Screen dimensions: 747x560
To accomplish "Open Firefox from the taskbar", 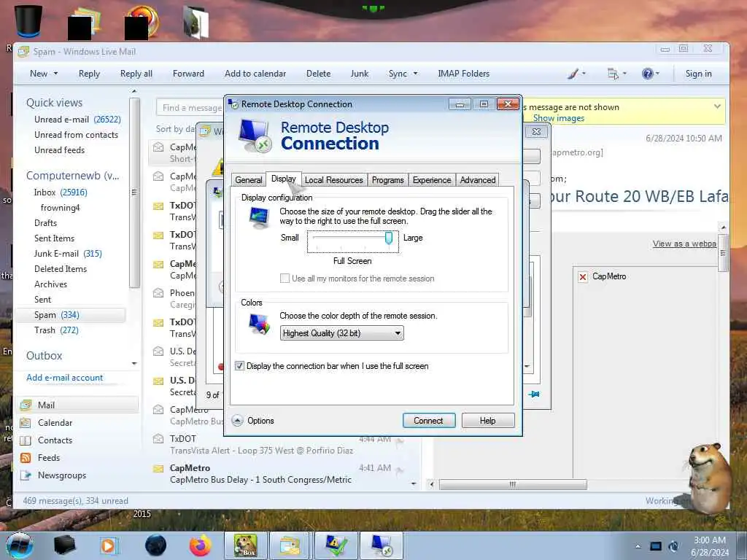I will click(200, 545).
